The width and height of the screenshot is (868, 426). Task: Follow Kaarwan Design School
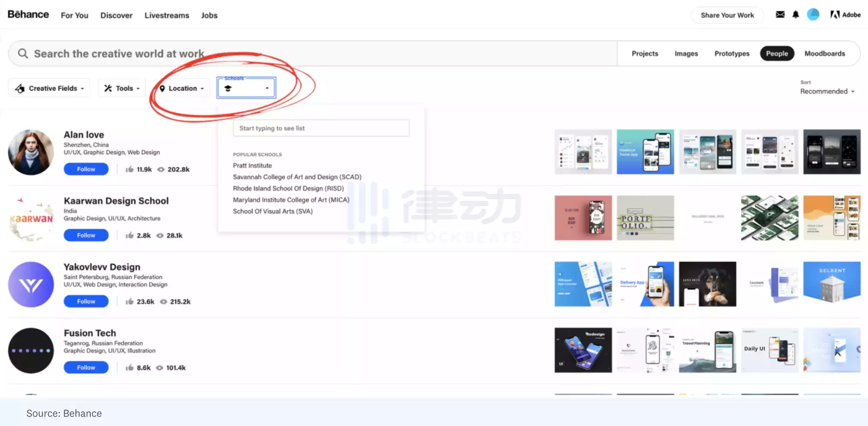(x=86, y=235)
